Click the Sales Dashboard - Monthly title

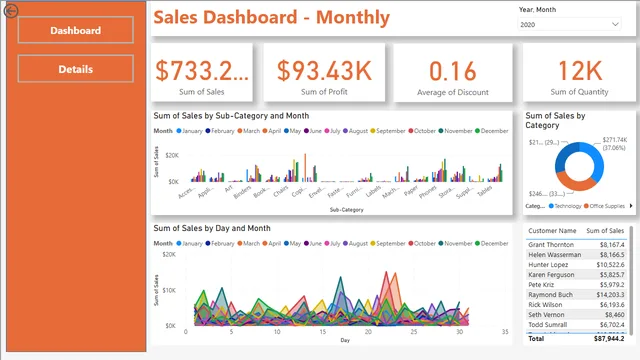click(x=271, y=17)
